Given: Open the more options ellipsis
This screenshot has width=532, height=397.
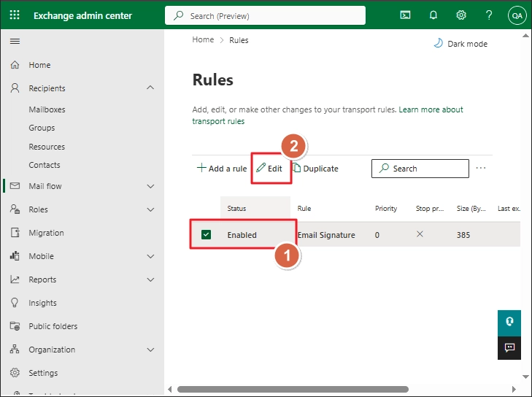Looking at the screenshot, I should [x=480, y=168].
